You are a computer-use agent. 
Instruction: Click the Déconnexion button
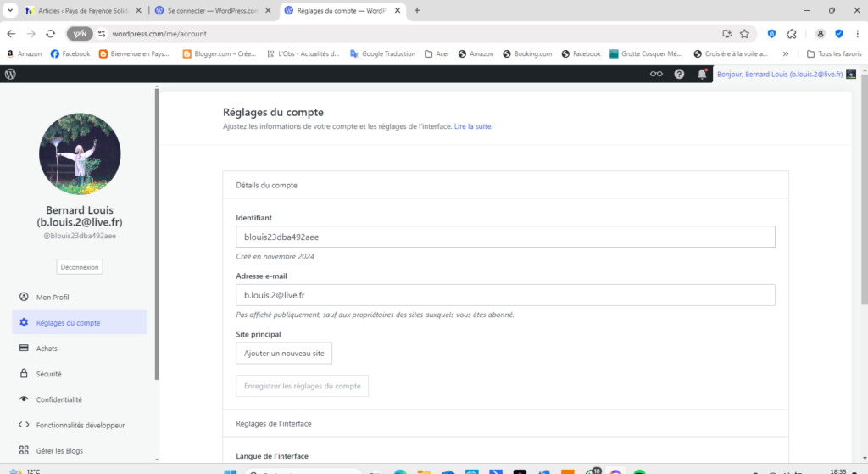tap(80, 266)
